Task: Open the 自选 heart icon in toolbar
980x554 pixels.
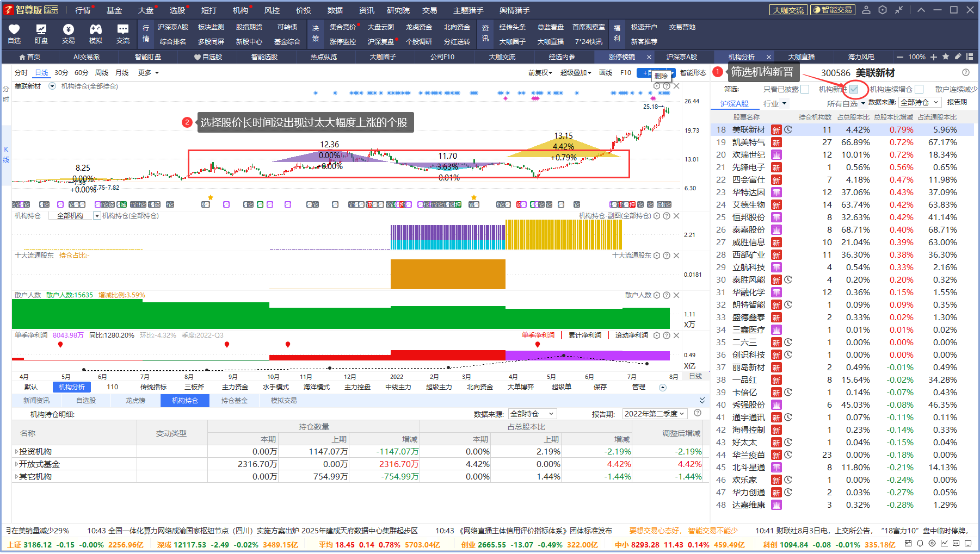Action: (15, 34)
